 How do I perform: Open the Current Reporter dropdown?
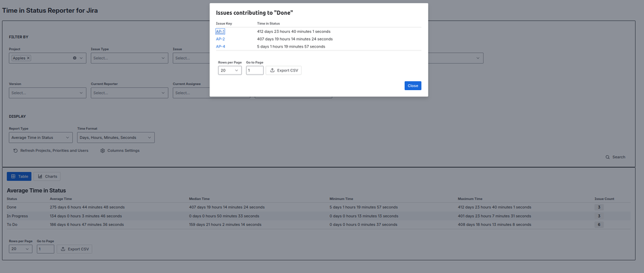coord(130,93)
